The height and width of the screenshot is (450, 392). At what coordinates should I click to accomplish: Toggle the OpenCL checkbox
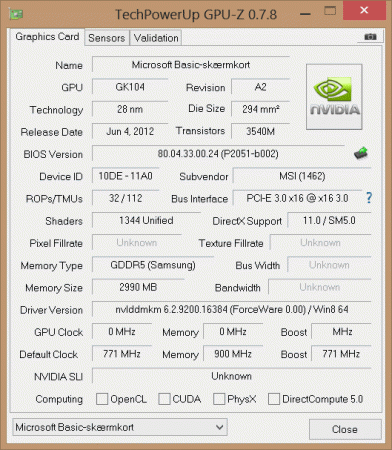click(x=102, y=399)
